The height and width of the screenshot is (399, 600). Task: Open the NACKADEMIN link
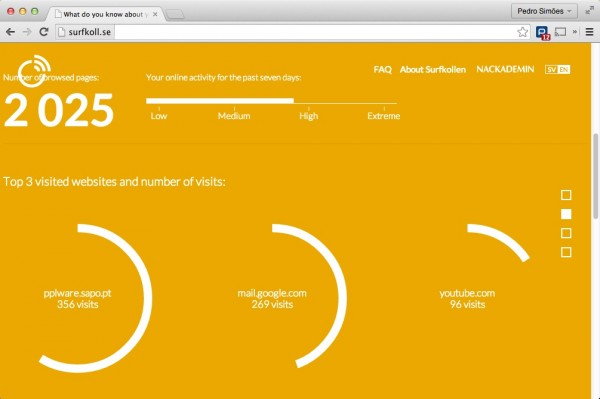505,69
